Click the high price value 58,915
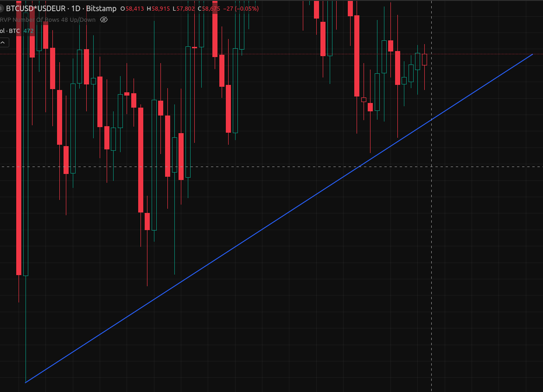 pyautogui.click(x=161, y=9)
